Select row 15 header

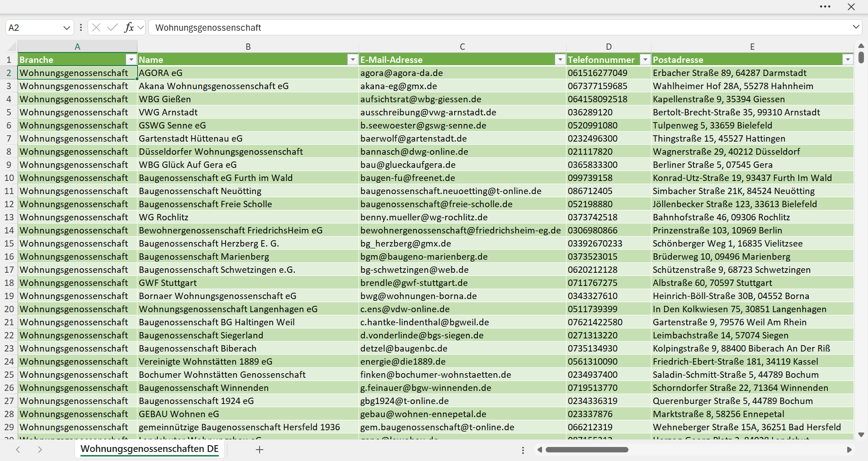pyautogui.click(x=9, y=243)
